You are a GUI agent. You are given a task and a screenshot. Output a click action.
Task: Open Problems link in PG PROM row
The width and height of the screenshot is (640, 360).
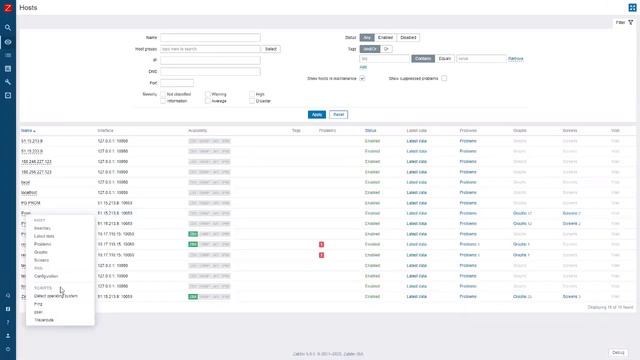pos(468,203)
